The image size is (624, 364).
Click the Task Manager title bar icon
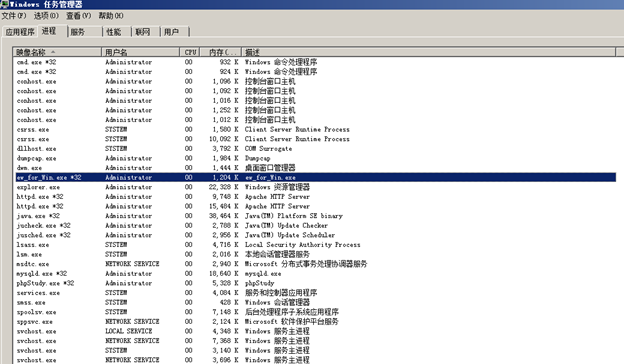point(4,4)
